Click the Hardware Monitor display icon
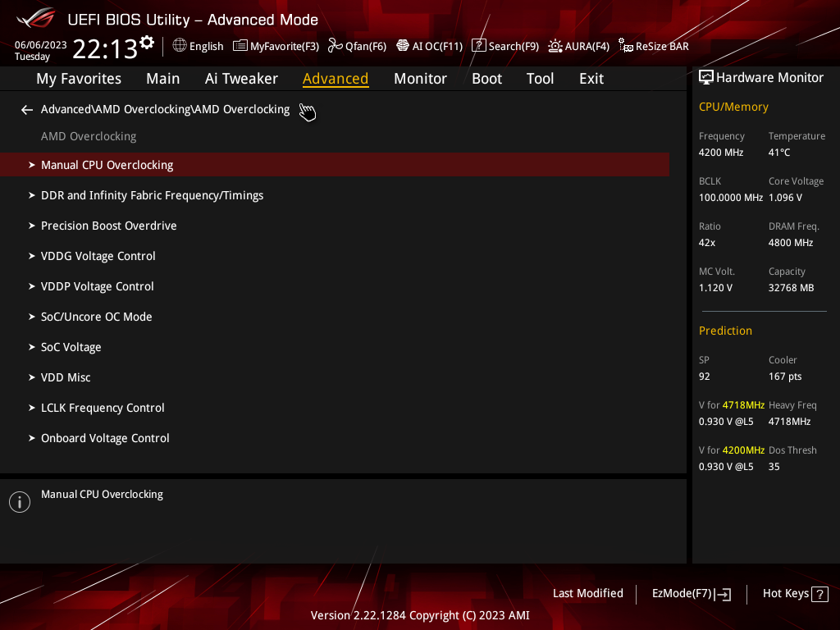 (706, 78)
